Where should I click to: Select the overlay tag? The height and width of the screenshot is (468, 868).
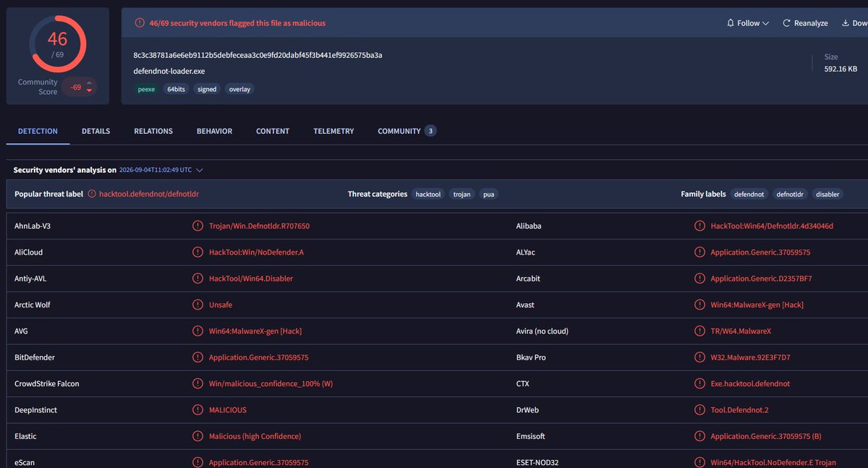tap(239, 89)
